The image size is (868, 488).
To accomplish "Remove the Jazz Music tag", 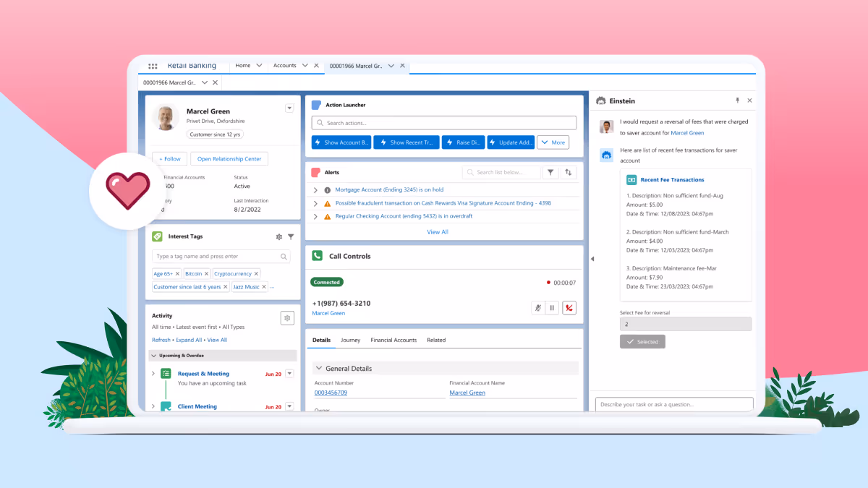I will 264,287.
